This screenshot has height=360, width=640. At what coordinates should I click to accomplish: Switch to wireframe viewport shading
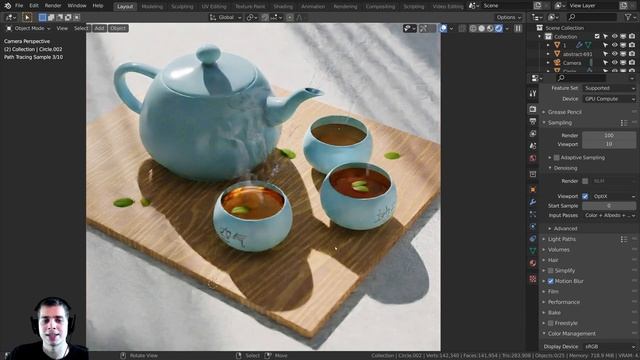[x=473, y=28]
